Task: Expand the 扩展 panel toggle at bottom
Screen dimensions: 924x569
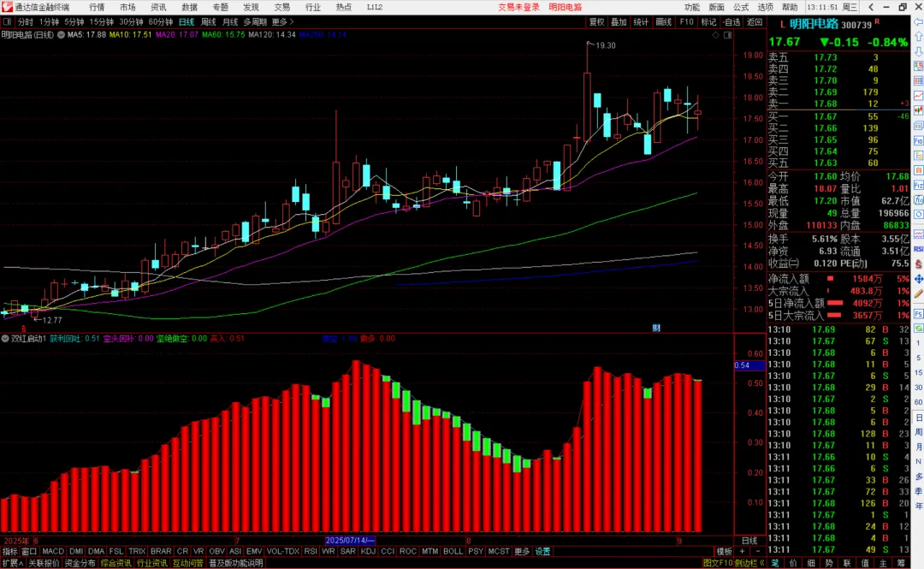Action: 12,563
